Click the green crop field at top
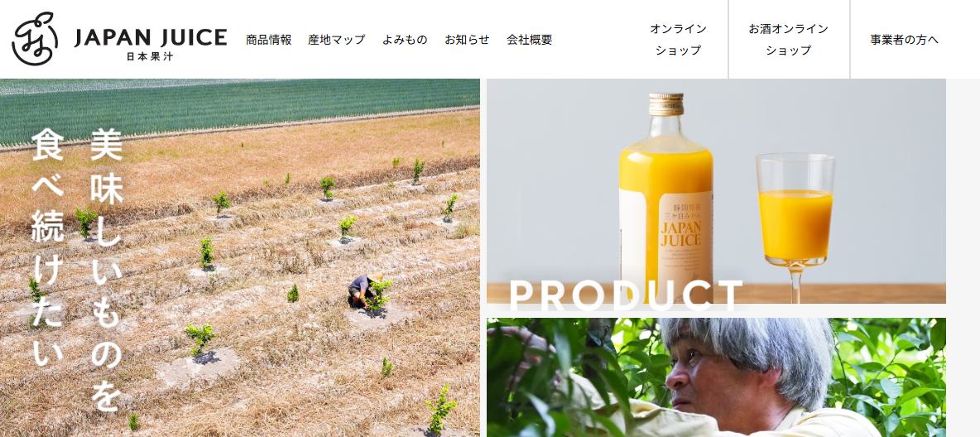This screenshot has height=437, width=980. coord(239,109)
